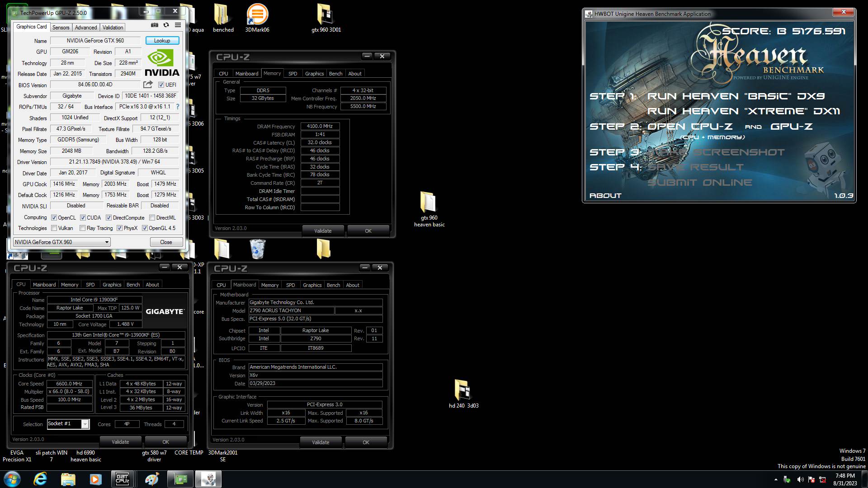Click TAKE SCREENSHOT in Heaven window
868x488 pixels.
pyautogui.click(x=717, y=152)
